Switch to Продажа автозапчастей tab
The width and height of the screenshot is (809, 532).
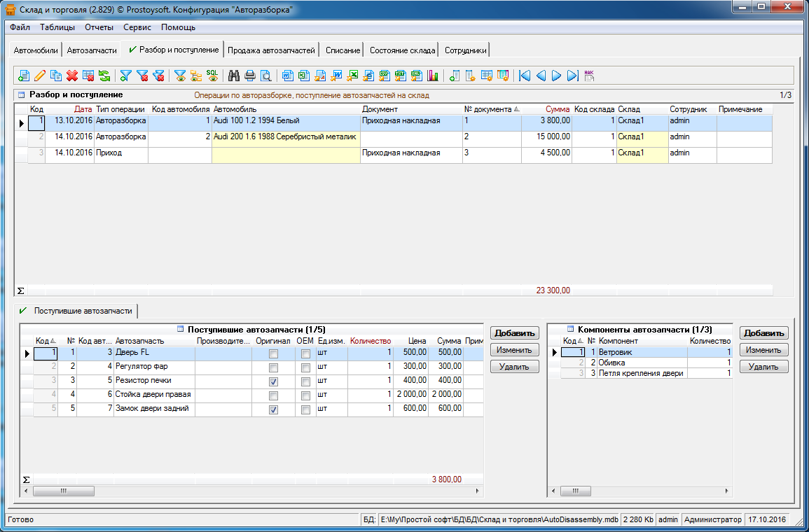[x=272, y=50]
